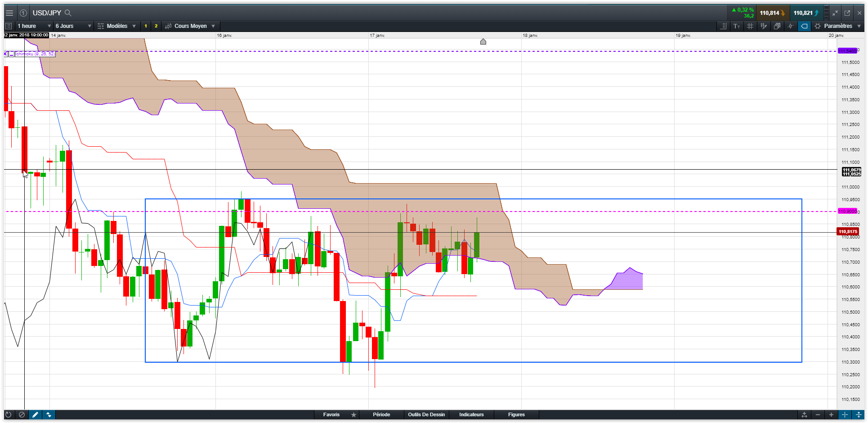This screenshot has width=868, height=423.
Task: Click the purple 111,5400 price level label
Action: 848,51
